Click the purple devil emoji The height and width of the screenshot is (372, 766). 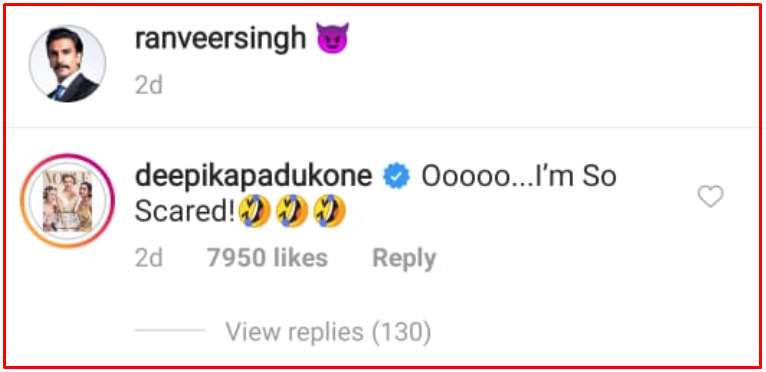(x=333, y=38)
